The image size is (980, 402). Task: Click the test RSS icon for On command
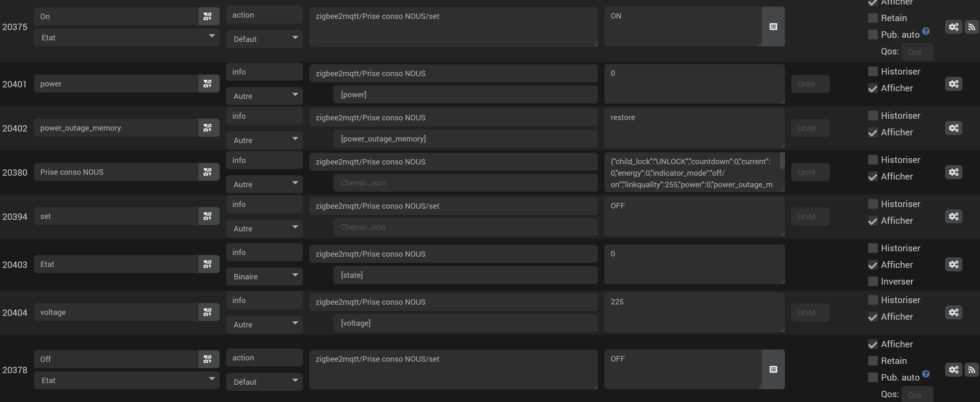pyautogui.click(x=972, y=27)
